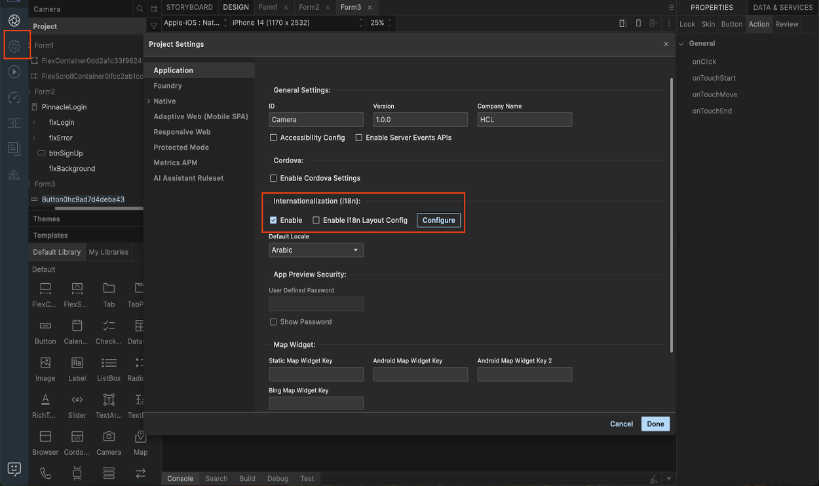Click Configure for internationalization
Screen dimensions: 820x486
click(x=439, y=220)
